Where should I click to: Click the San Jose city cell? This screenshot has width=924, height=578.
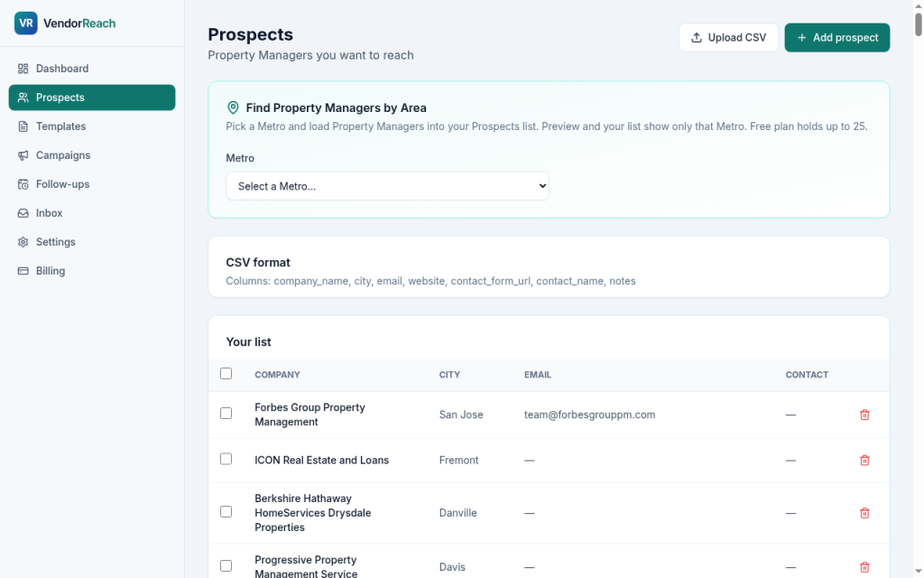click(461, 415)
